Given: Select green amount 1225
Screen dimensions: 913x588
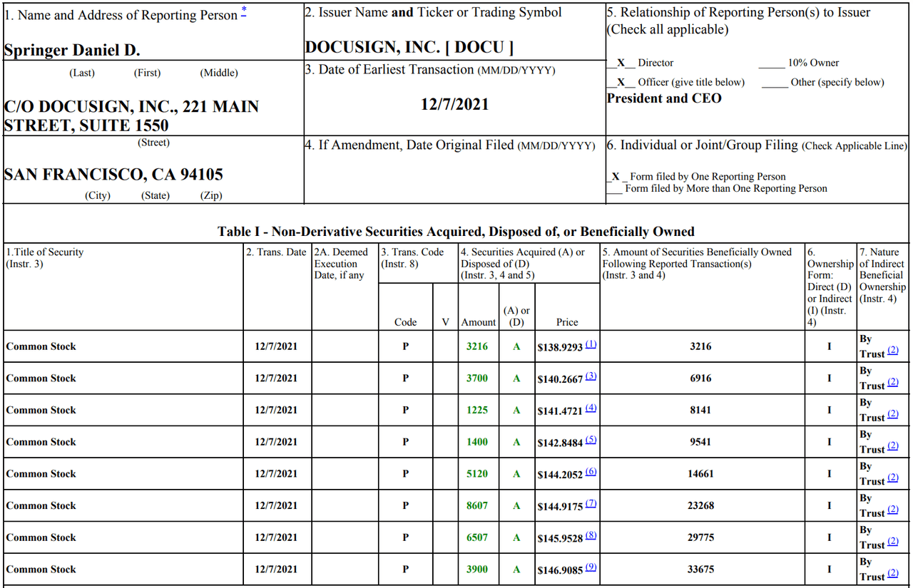Looking at the screenshot, I should click(477, 410).
